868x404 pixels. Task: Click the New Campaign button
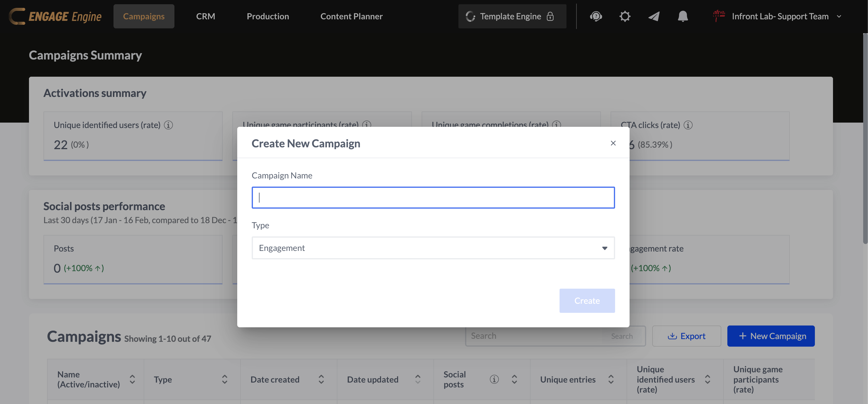coord(771,336)
